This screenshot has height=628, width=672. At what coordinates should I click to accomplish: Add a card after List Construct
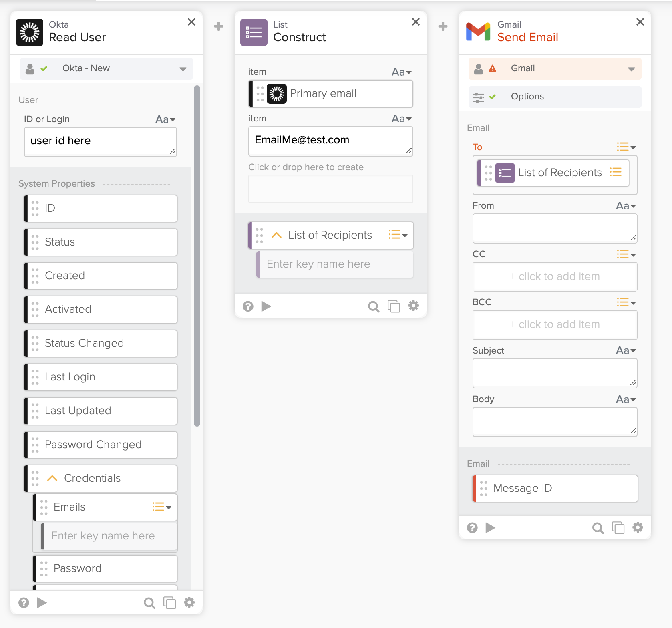coord(443,26)
